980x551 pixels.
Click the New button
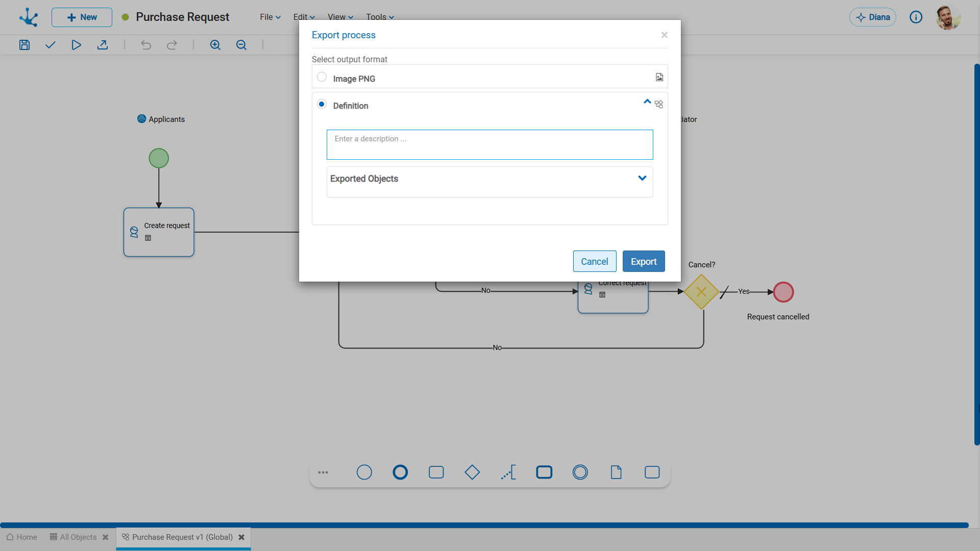coord(82,17)
